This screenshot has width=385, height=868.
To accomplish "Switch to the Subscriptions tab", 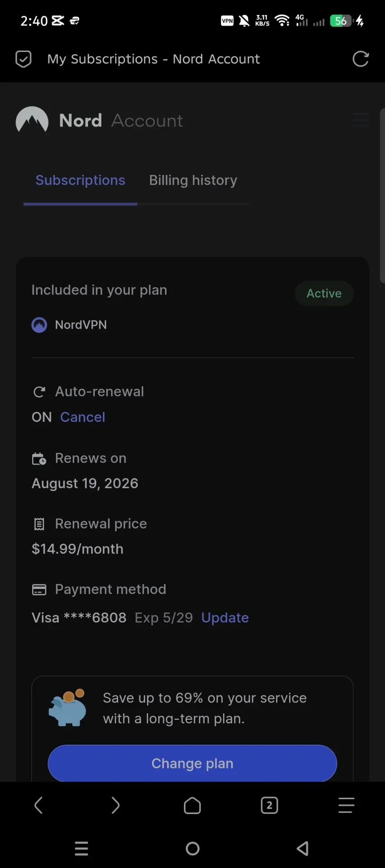I will (80, 180).
